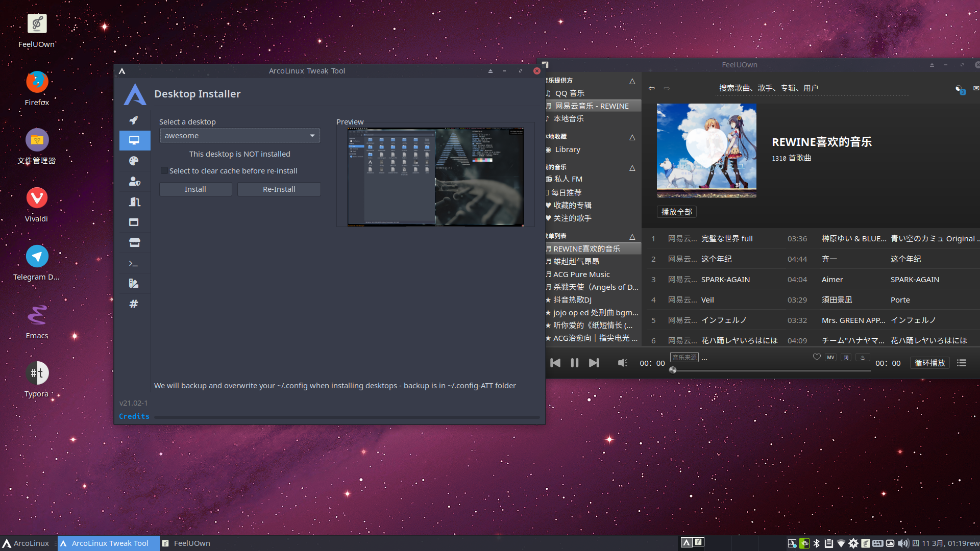Image resolution: width=980 pixels, height=551 pixels.
Task: Select QQ 音乐 provider in FeelUOwn sidebar
Action: (x=593, y=93)
